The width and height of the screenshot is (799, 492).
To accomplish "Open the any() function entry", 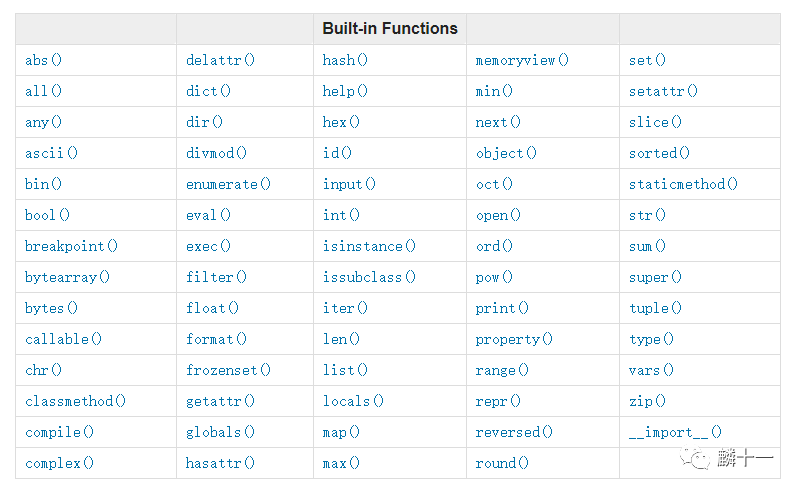I will pyautogui.click(x=43, y=122).
